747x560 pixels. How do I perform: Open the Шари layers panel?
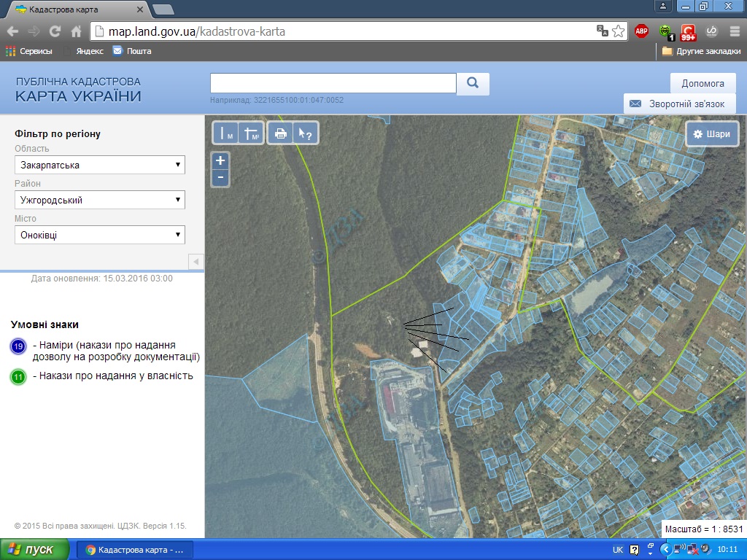click(x=712, y=134)
